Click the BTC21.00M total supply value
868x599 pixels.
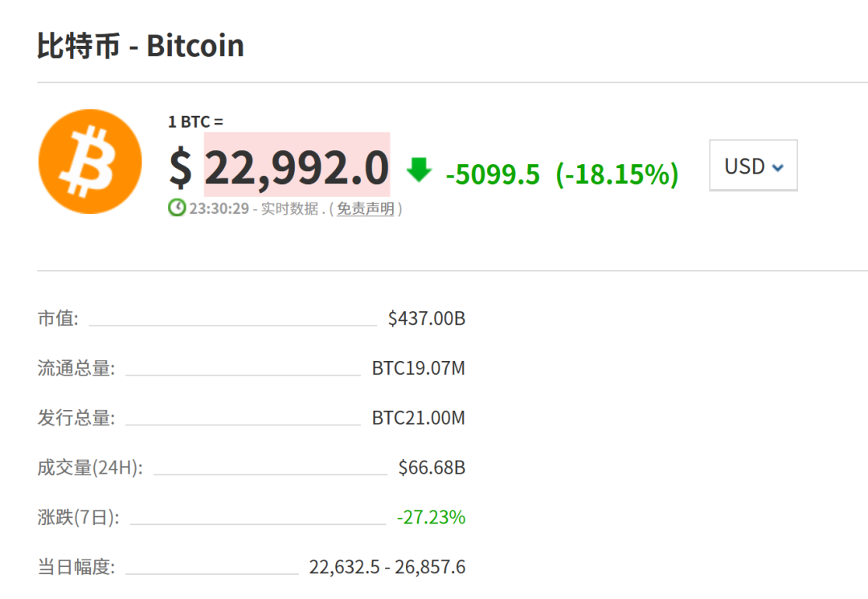click(419, 418)
